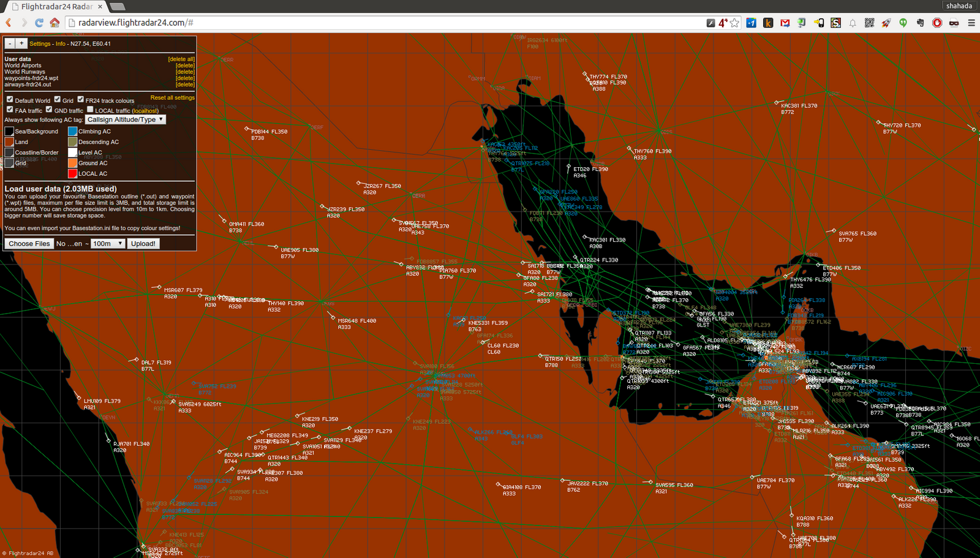The height and width of the screenshot is (558, 980).
Task: Pick Coastline/Border colour swatch
Action: pos(9,153)
